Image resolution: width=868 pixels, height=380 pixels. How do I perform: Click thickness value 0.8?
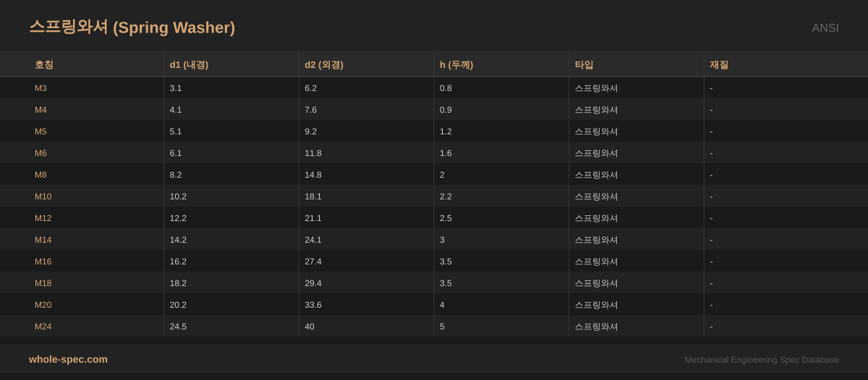(446, 88)
